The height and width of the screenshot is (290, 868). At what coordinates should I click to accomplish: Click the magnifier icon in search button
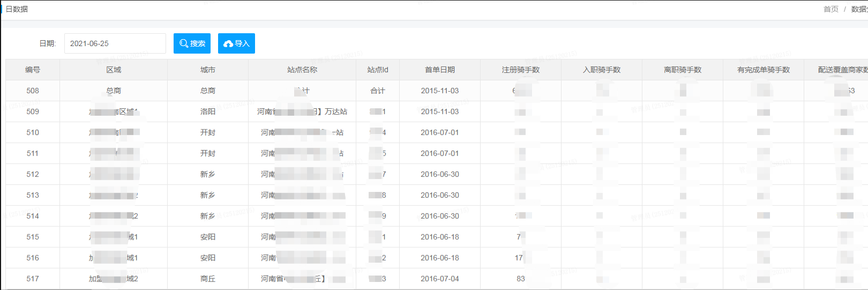click(184, 43)
